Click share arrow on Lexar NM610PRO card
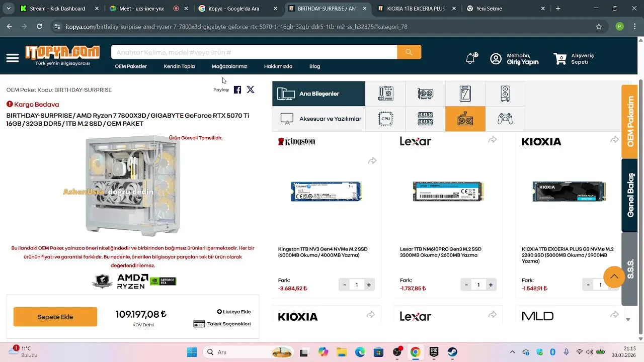 493,140
